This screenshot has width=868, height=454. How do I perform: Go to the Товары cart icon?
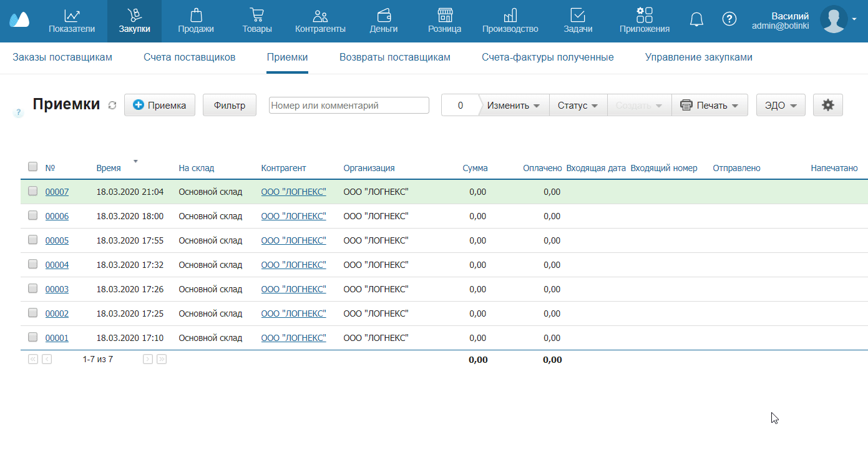point(256,16)
